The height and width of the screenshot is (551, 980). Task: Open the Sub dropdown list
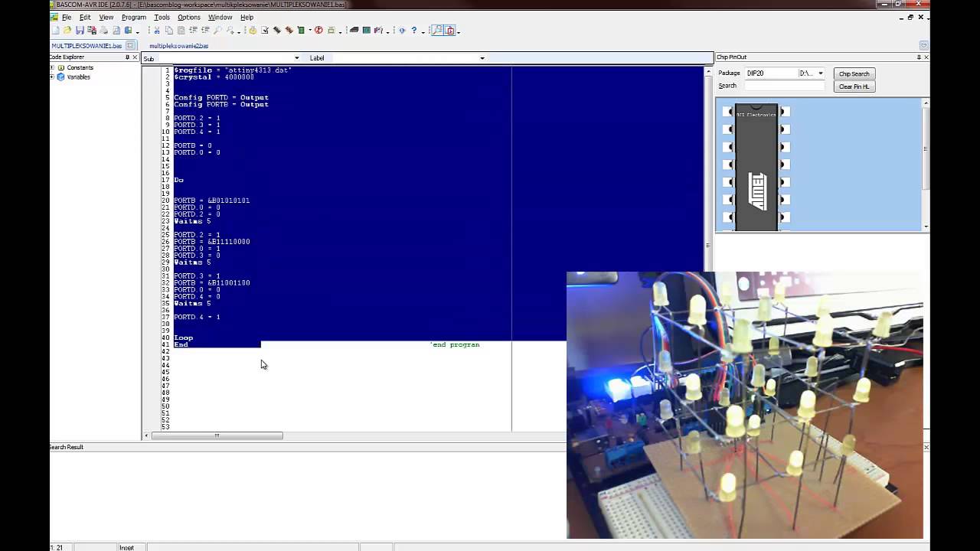pos(296,58)
